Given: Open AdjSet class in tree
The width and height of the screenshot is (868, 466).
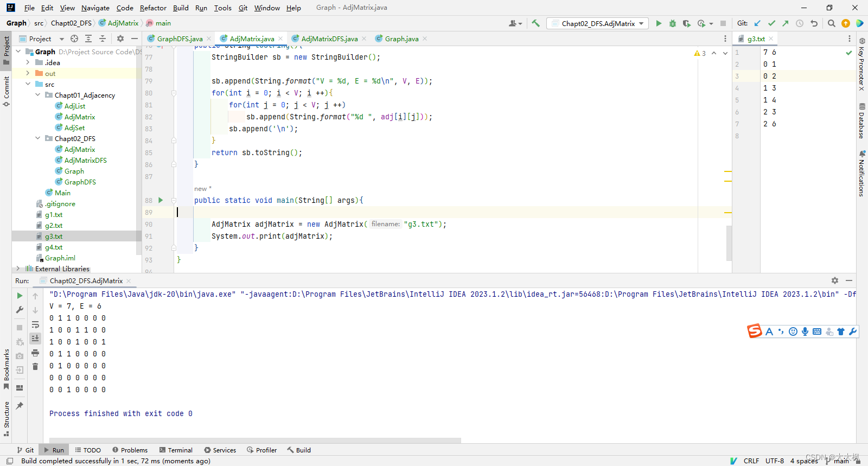Looking at the screenshot, I should pyautogui.click(x=74, y=127).
